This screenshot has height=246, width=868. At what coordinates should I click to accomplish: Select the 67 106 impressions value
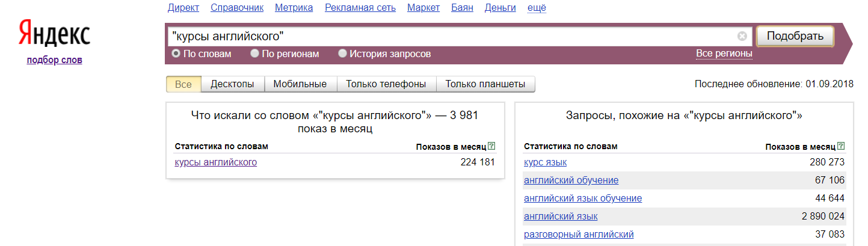click(x=830, y=180)
